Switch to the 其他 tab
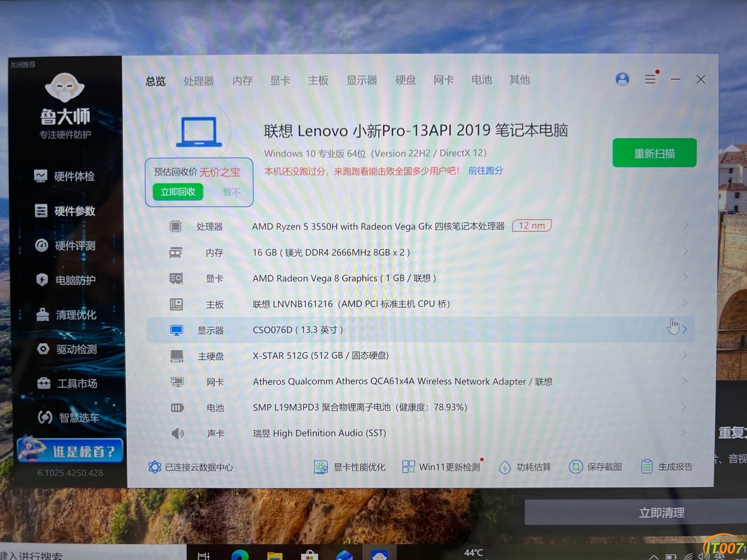The width and height of the screenshot is (747, 560). pyautogui.click(x=519, y=79)
